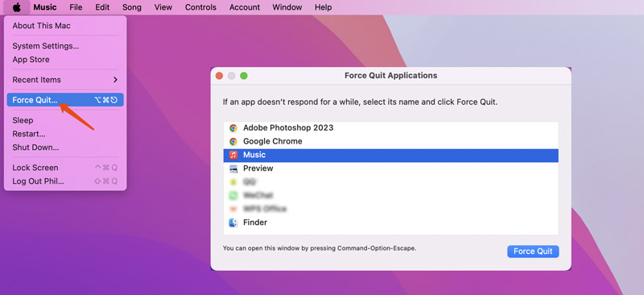The width and height of the screenshot is (644, 295).
Task: Click the Google Chrome app icon in list
Action: click(233, 142)
